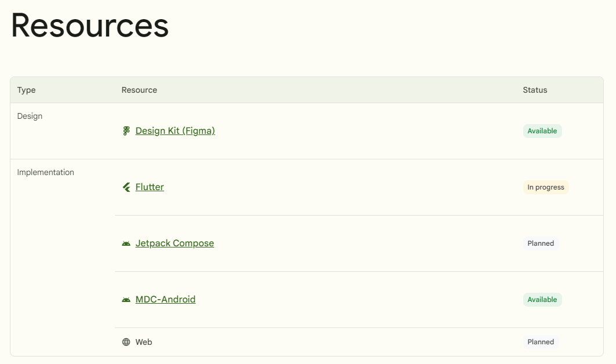This screenshot has height=364, width=616.
Task: Click the In progress status badge
Action: tap(546, 187)
